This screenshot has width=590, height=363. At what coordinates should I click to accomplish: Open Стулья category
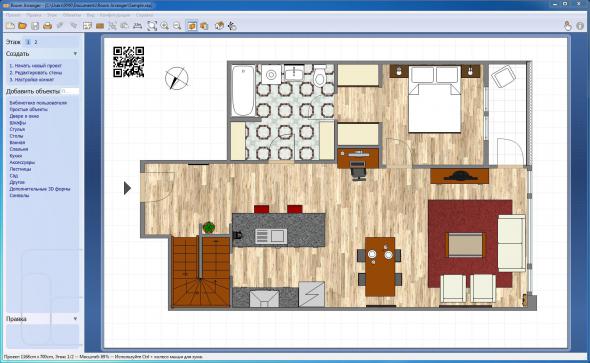[17, 129]
